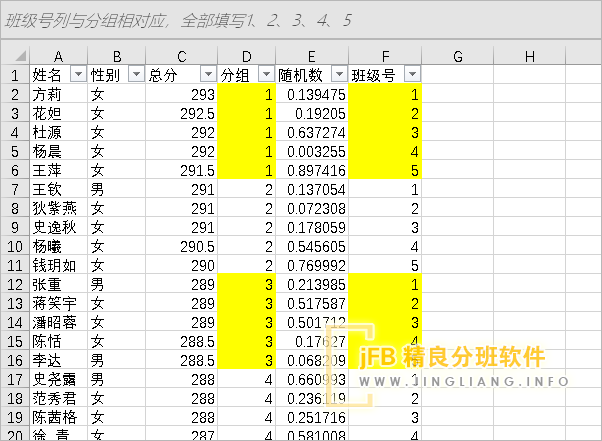Screen dimensions: 602x441
Task: Click the score cell 290
Action: [x=182, y=265]
